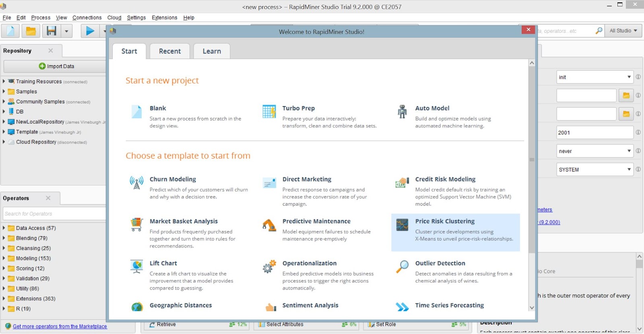Open the save options dropdown arrow

point(66,31)
